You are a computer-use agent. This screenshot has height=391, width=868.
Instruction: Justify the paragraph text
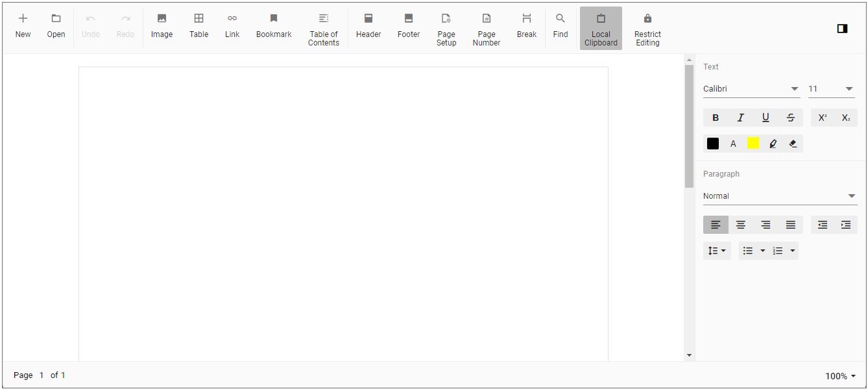[791, 225]
